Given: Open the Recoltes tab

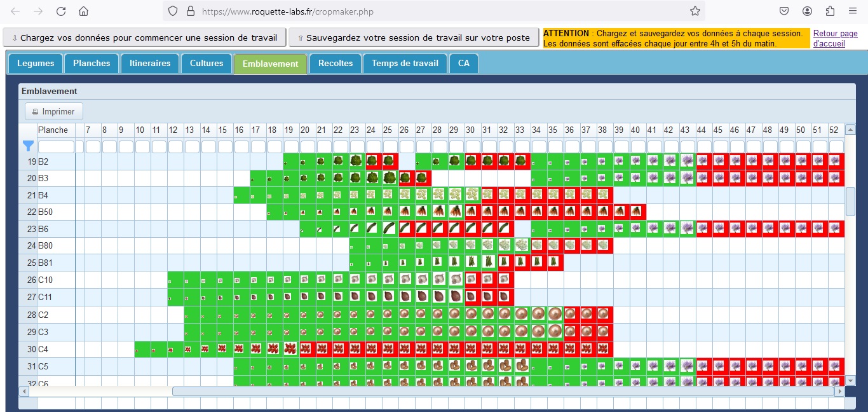Looking at the screenshot, I should [x=336, y=64].
